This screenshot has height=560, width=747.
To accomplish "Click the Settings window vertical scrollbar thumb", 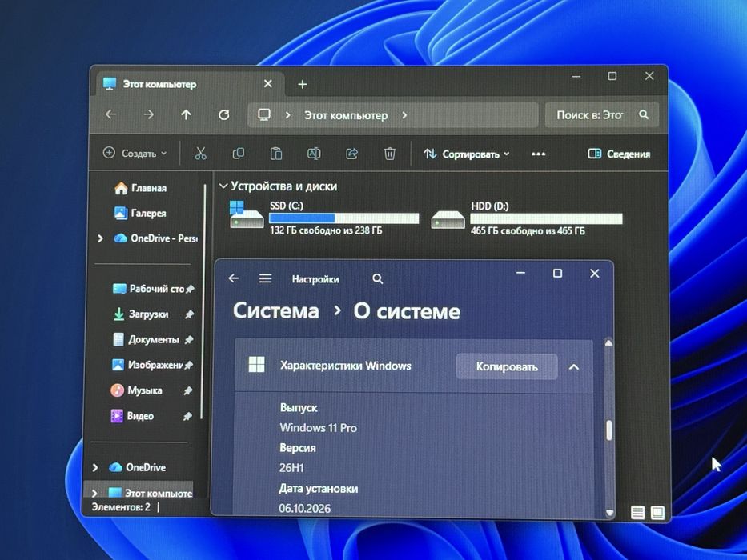I will pos(608,430).
